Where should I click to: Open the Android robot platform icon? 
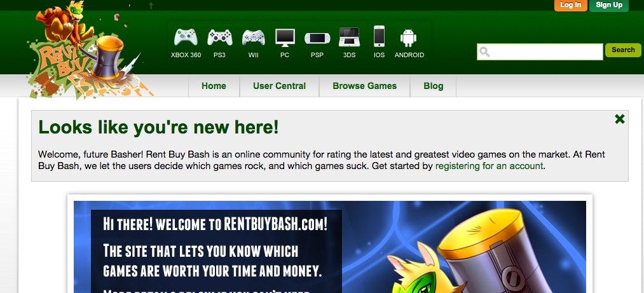click(408, 37)
